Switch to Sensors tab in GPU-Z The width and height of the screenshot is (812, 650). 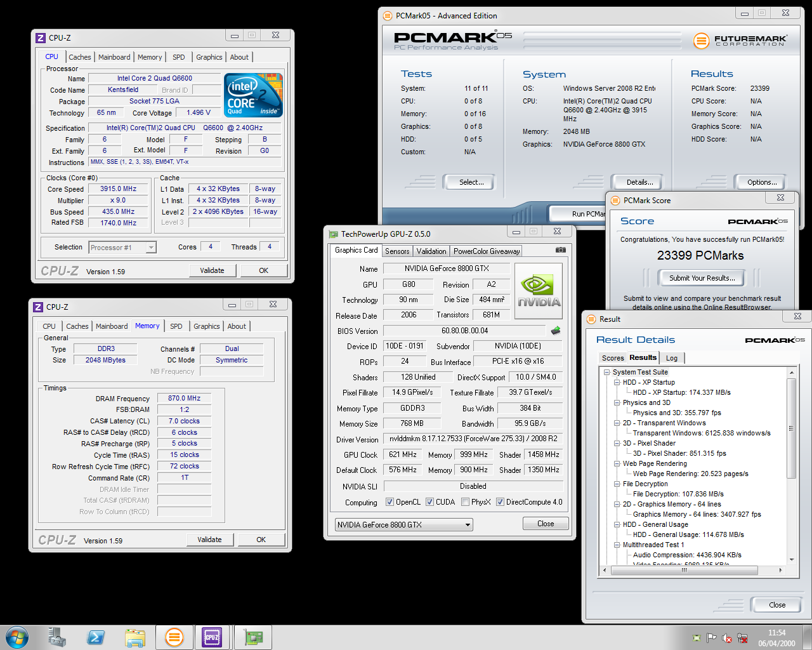[x=397, y=251]
